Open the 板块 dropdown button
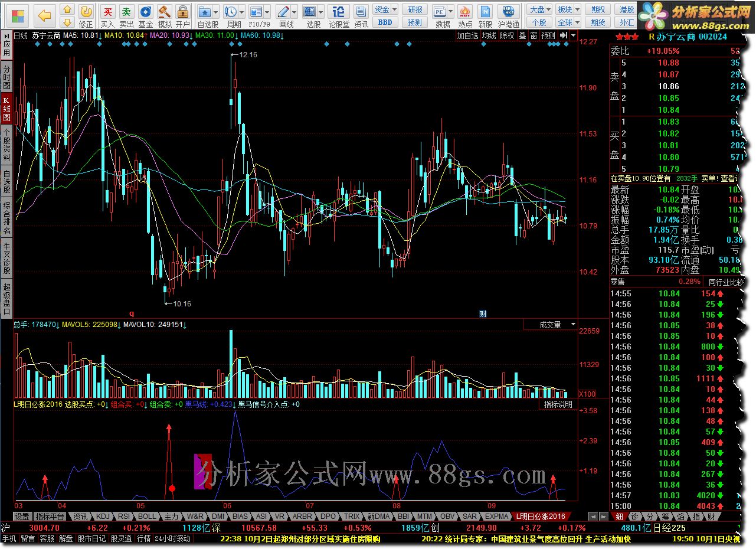The height and width of the screenshot is (549, 756). pyautogui.click(x=568, y=9)
